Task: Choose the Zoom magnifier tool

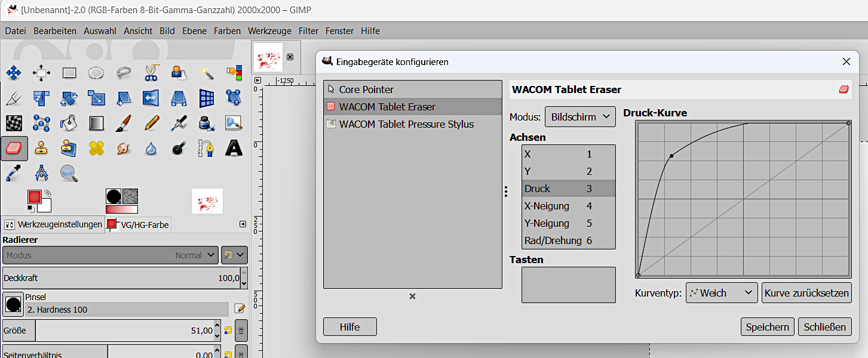Action: tap(69, 174)
